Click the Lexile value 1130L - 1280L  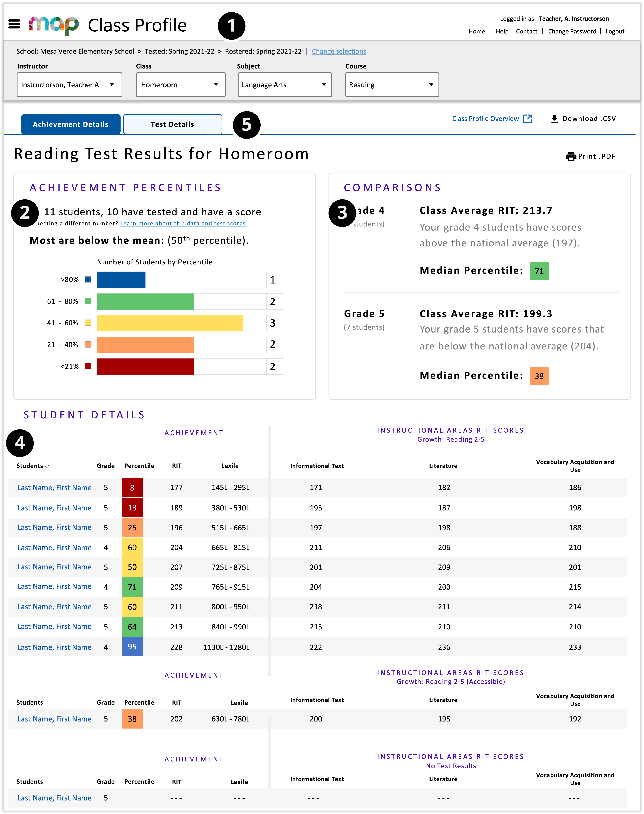pyautogui.click(x=226, y=647)
